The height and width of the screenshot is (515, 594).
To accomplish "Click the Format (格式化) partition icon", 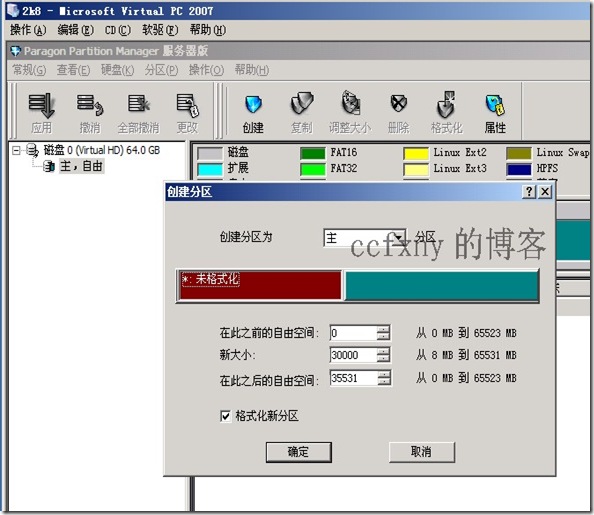I will [x=446, y=104].
